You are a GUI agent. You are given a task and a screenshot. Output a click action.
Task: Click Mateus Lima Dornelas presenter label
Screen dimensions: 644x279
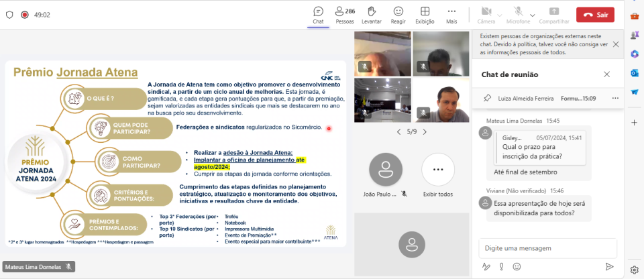(x=39, y=267)
